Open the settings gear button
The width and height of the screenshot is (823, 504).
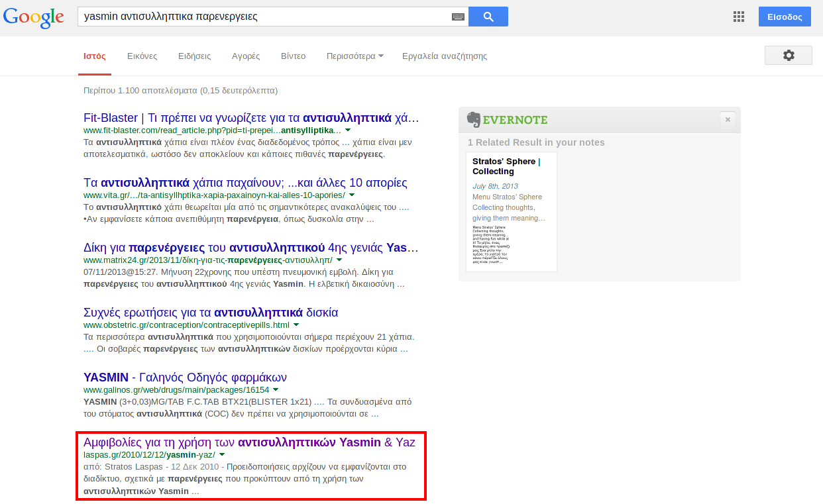789,56
